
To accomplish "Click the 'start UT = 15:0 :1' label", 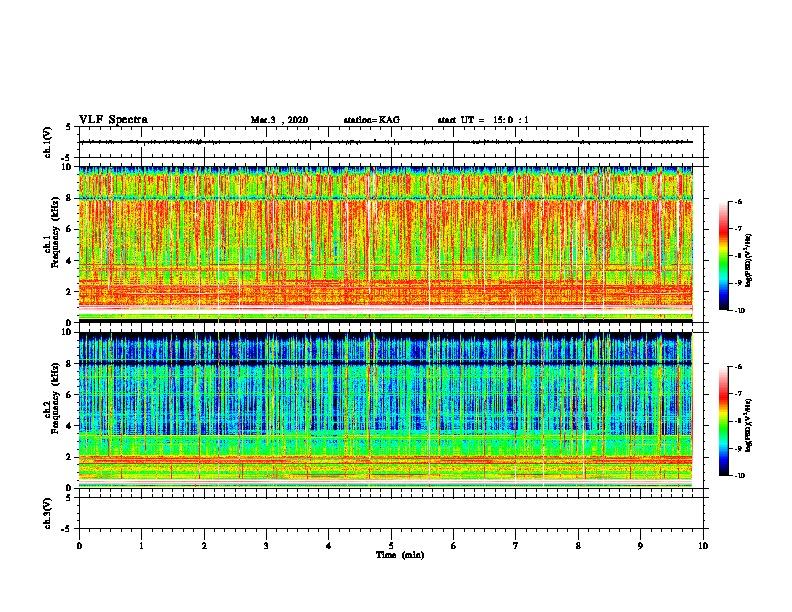I will [483, 120].
